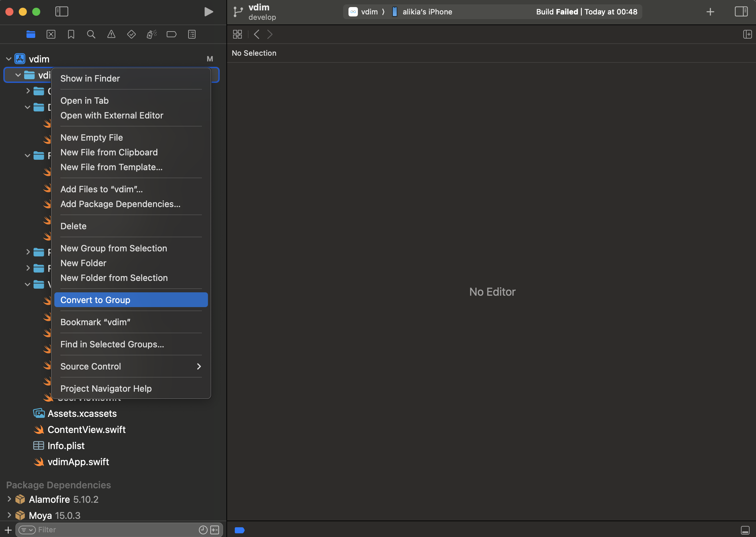The height and width of the screenshot is (537, 756).
Task: Open the vdim scheme selector
Action: [x=363, y=12]
